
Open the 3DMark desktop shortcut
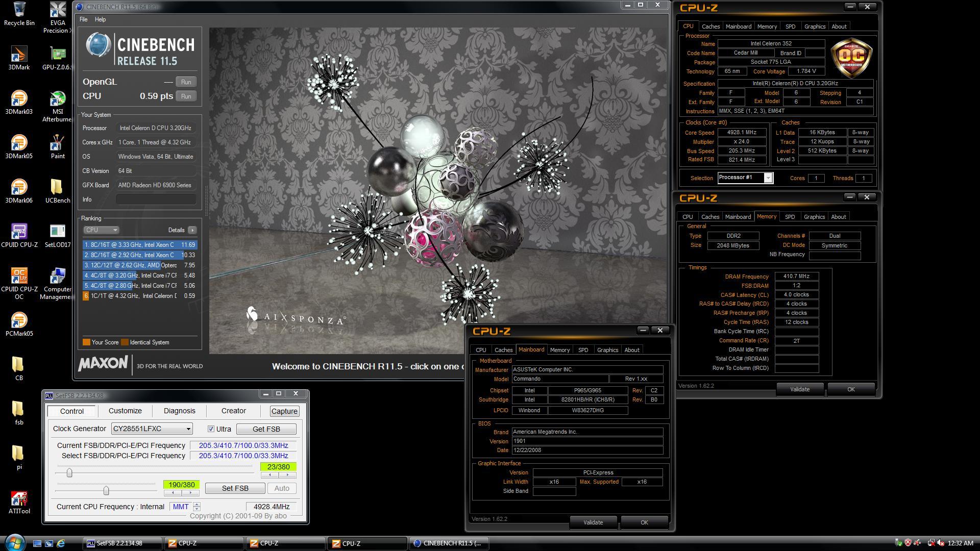[x=19, y=58]
